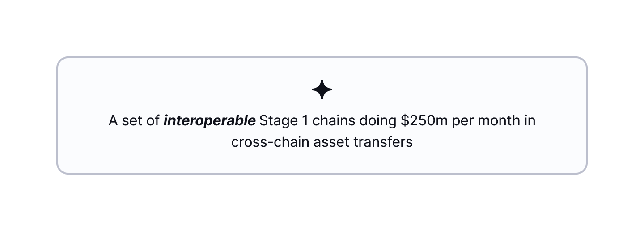Click the word "per" before month
The width and height of the screenshot is (644, 231).
coord(463,121)
